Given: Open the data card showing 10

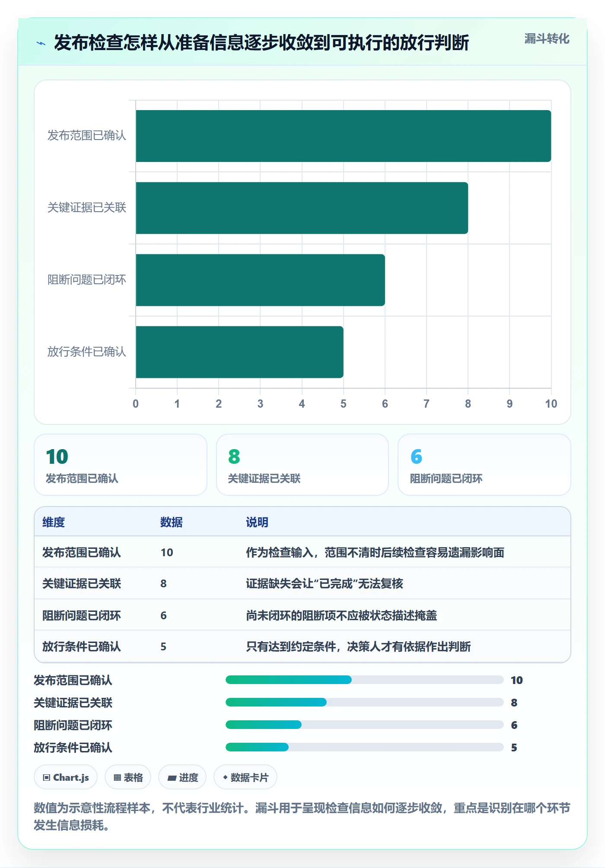Looking at the screenshot, I should [121, 465].
